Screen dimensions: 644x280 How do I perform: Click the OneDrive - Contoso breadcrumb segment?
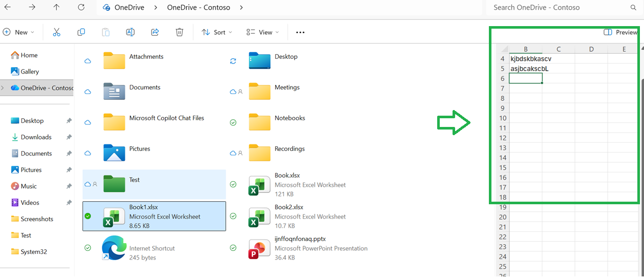click(198, 8)
